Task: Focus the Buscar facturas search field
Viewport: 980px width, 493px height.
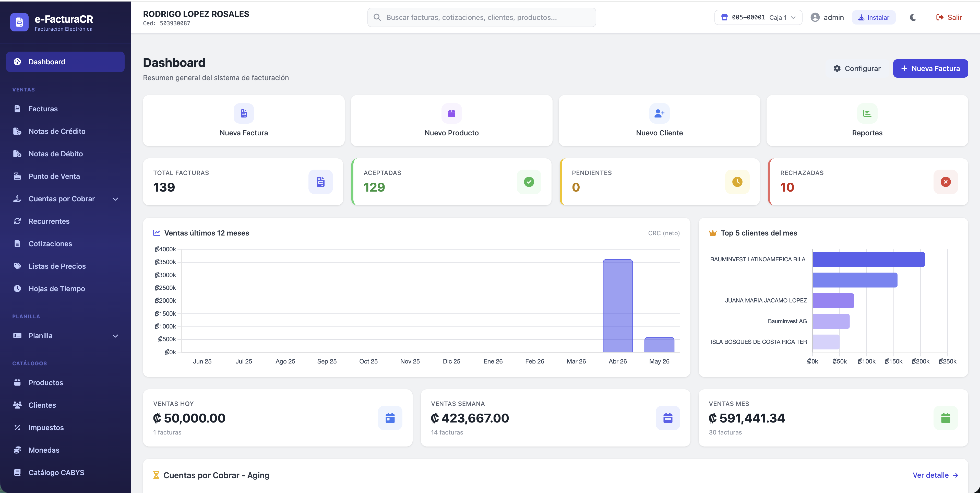Action: [x=482, y=18]
